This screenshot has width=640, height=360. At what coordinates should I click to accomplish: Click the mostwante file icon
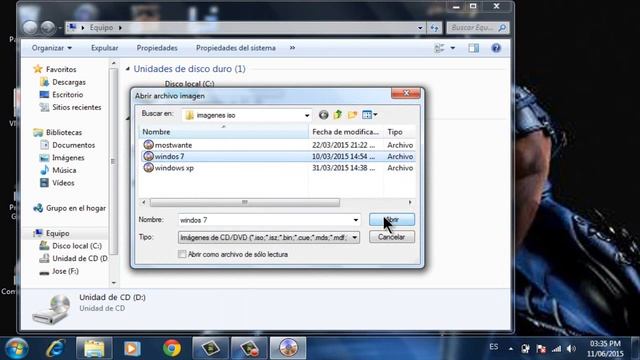pos(149,145)
